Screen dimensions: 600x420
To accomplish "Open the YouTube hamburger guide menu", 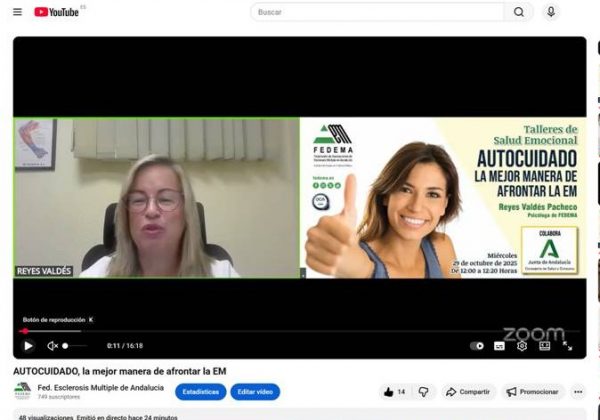I will pyautogui.click(x=17, y=12).
